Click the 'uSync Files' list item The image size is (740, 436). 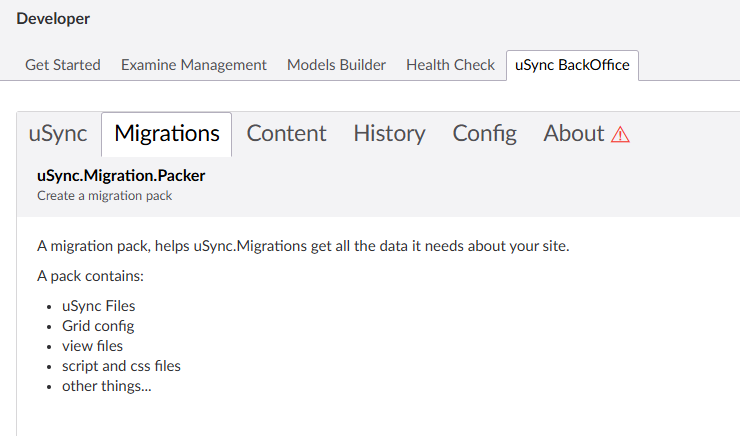point(98,306)
